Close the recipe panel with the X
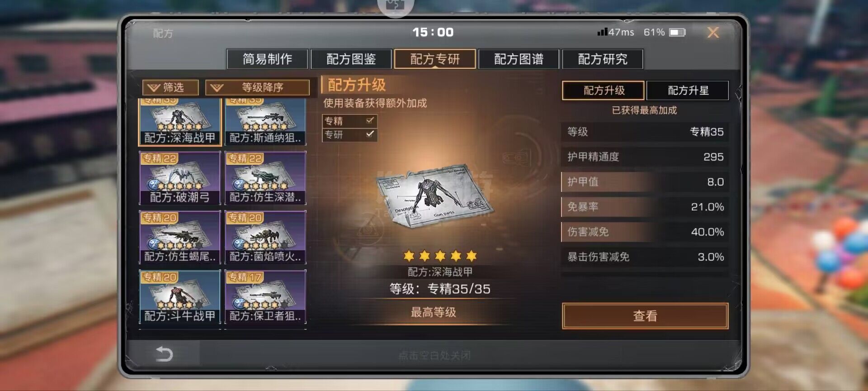This screenshot has width=868, height=391. [x=713, y=33]
